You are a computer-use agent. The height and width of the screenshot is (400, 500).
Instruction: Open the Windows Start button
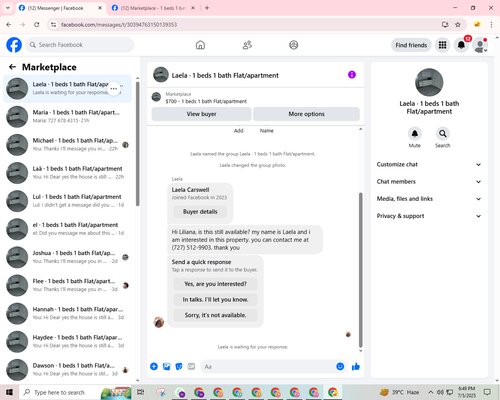9,392
